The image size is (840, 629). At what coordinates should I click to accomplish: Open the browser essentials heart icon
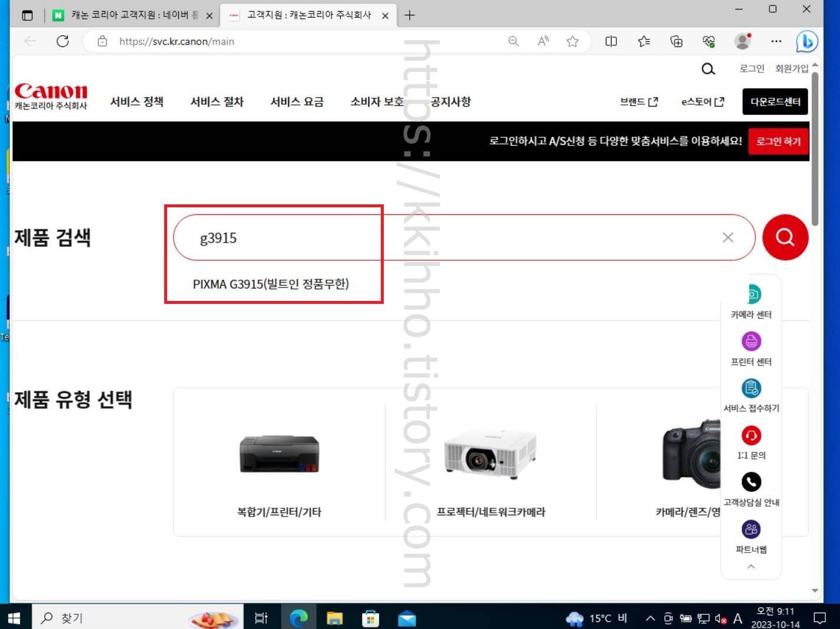[709, 41]
